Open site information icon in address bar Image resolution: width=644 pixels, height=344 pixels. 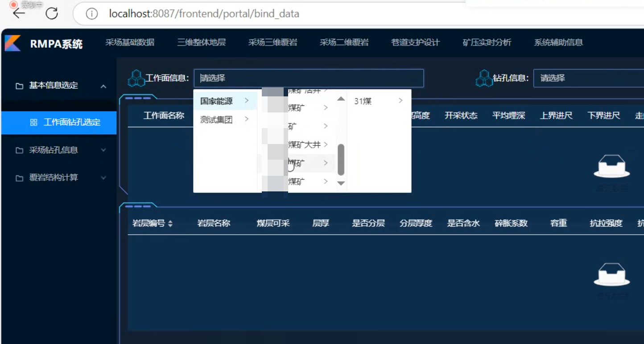click(x=91, y=14)
